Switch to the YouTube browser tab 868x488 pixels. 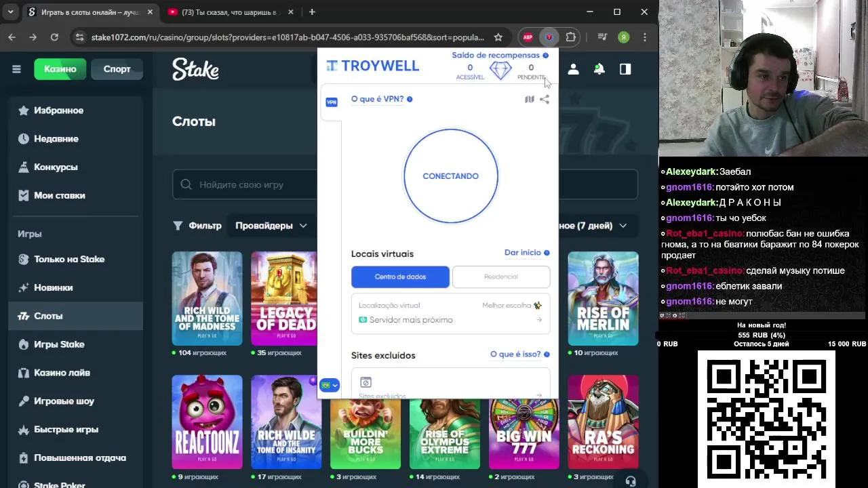[x=229, y=12]
